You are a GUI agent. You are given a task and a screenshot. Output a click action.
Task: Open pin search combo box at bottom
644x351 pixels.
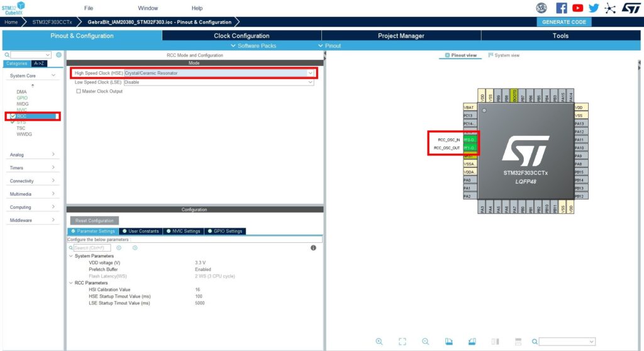click(567, 342)
